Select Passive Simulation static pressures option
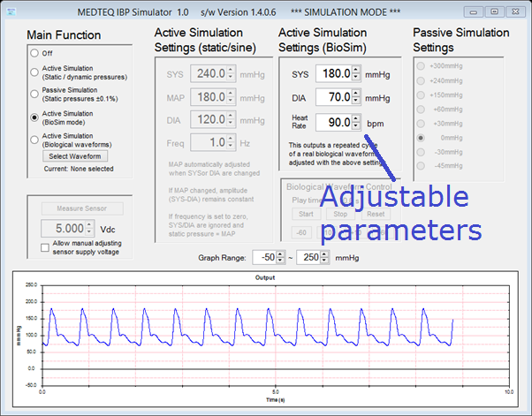 pos(34,94)
